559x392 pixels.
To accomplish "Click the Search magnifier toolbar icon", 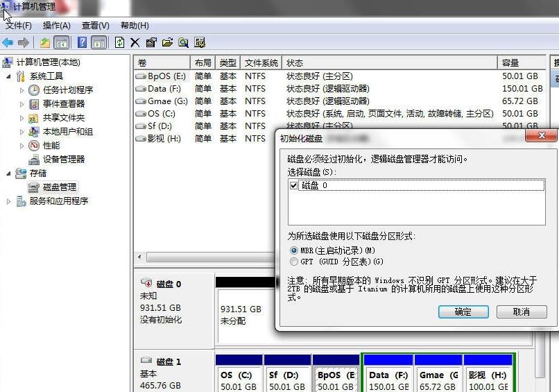I will point(184,43).
